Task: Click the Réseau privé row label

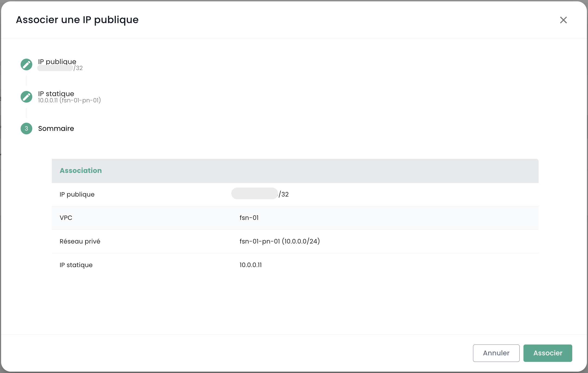Action: tap(80, 241)
